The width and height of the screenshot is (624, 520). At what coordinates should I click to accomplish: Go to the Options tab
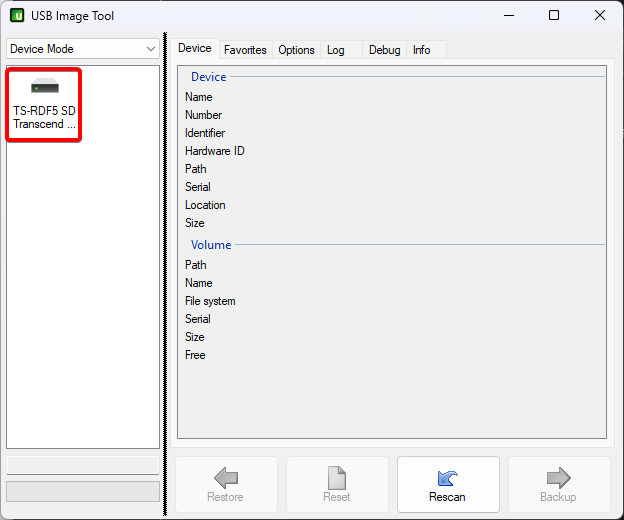click(x=296, y=50)
